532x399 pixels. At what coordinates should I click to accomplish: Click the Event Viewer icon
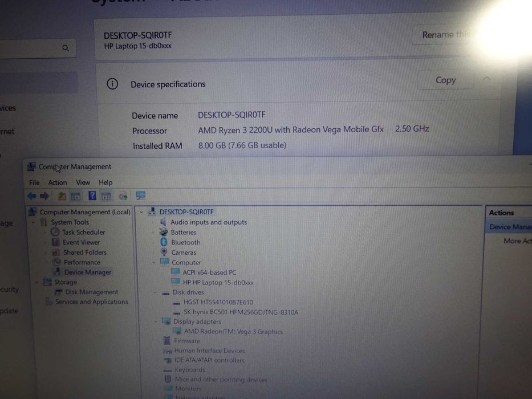[x=56, y=242]
